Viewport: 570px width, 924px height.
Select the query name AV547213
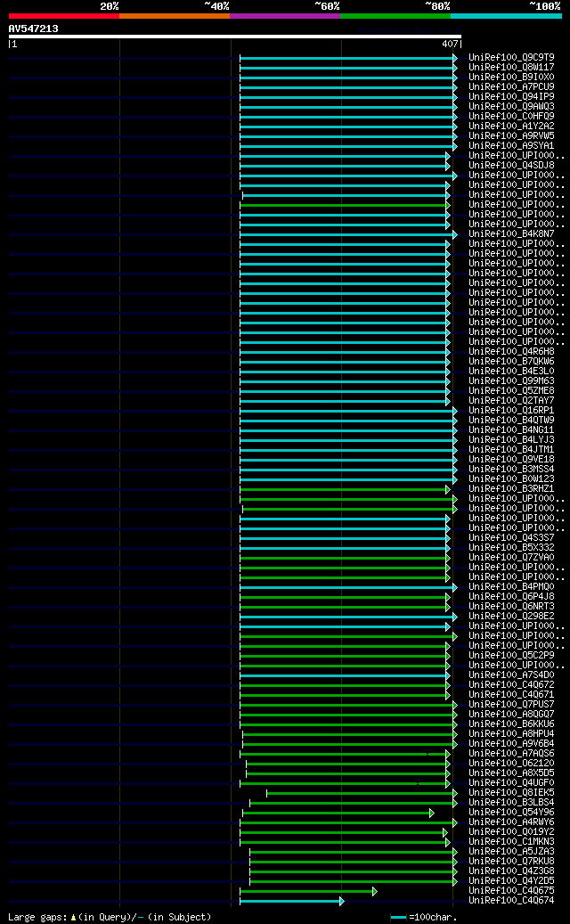(x=33, y=29)
